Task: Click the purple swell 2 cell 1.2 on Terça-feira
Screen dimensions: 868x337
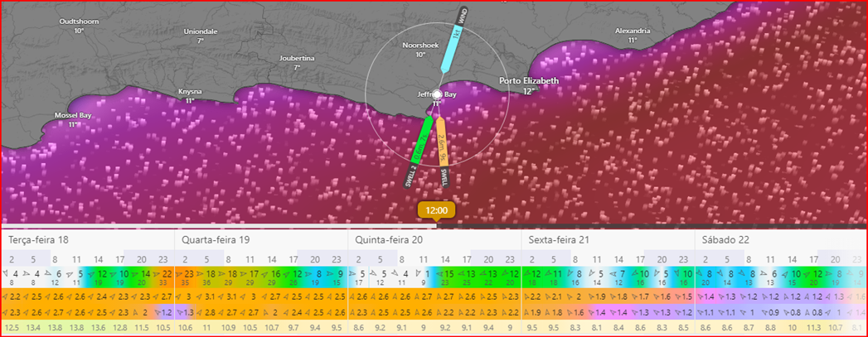Action: coord(167,311)
